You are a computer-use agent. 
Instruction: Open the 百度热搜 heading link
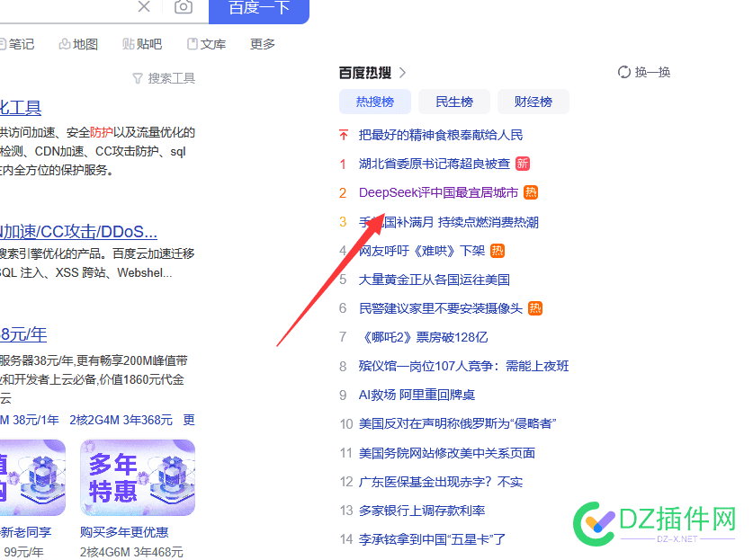(x=365, y=73)
